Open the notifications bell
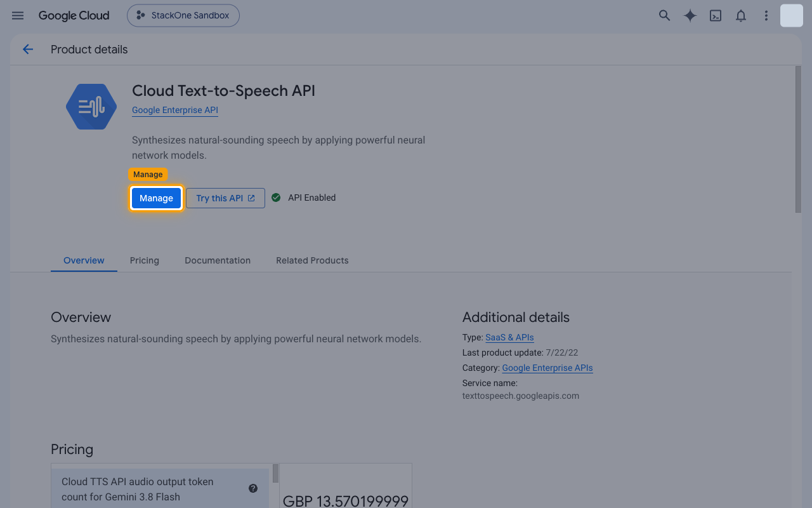 point(740,15)
